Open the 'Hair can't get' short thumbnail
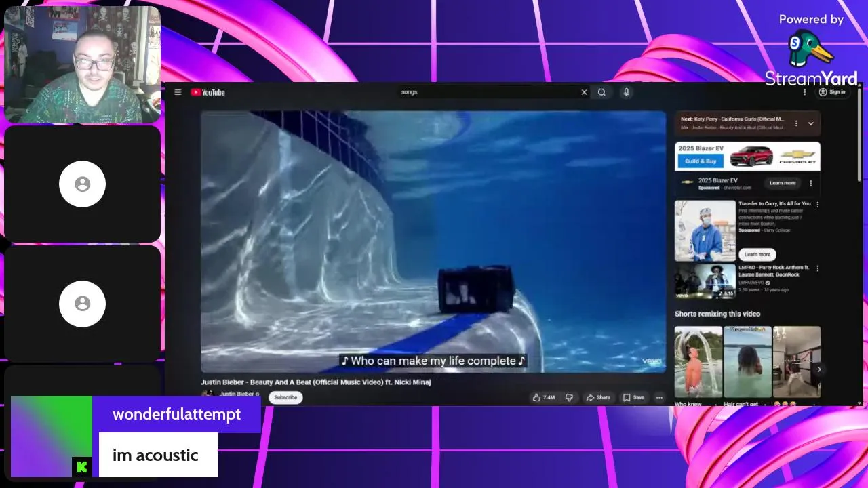 [747, 361]
